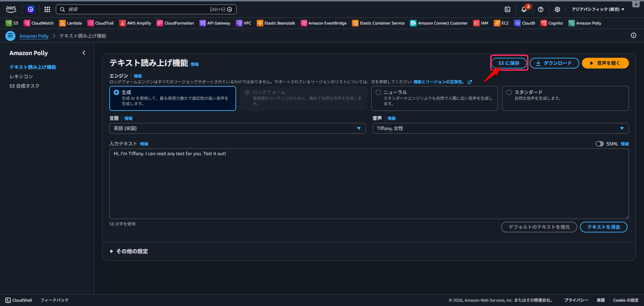Open CloudTrail shortcut in favorites bar
Viewport: 644px width, 306px height.
pos(101,23)
